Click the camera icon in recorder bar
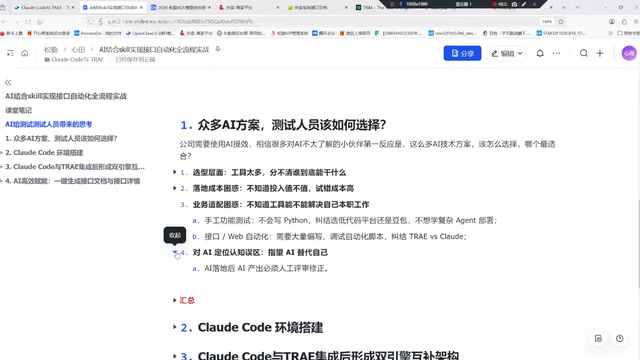The width and height of the screenshot is (640, 360). (514, 4)
